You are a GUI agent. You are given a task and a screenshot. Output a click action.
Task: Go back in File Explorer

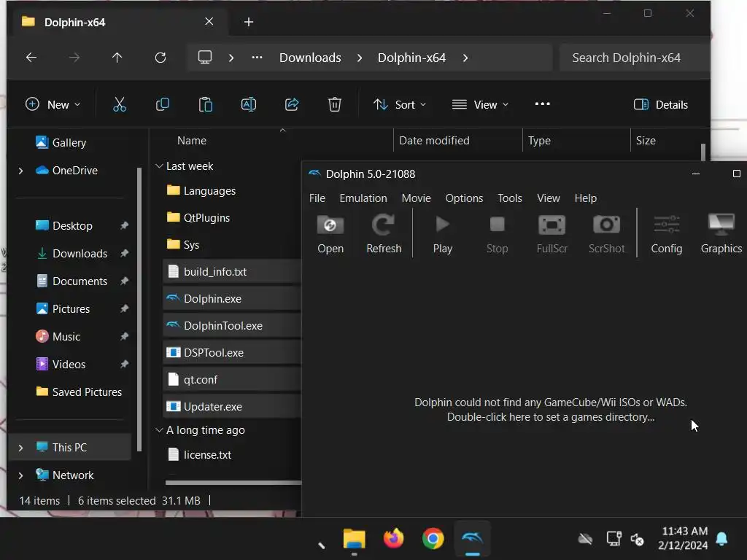(x=31, y=58)
